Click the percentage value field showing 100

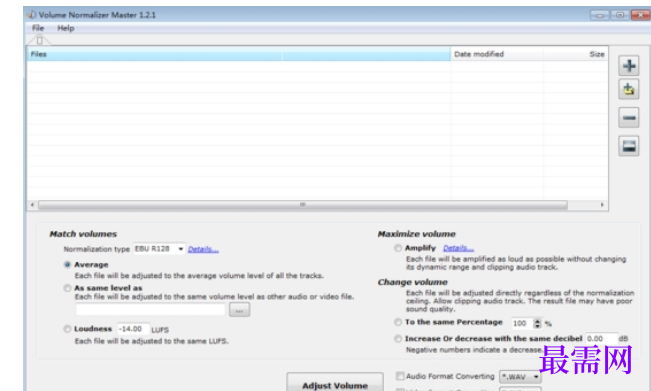[x=522, y=323]
